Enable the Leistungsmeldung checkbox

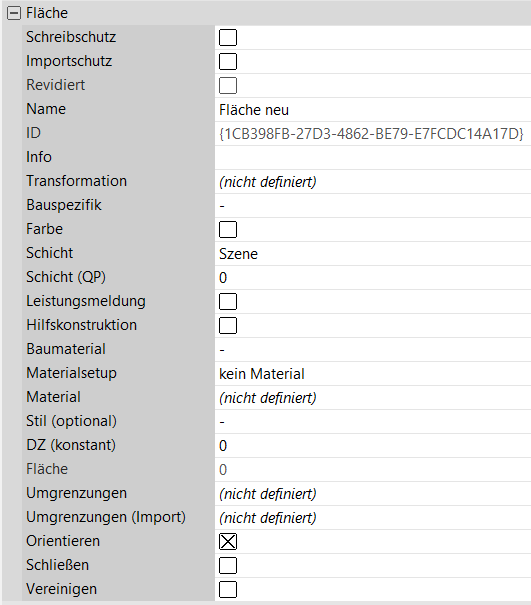click(228, 301)
